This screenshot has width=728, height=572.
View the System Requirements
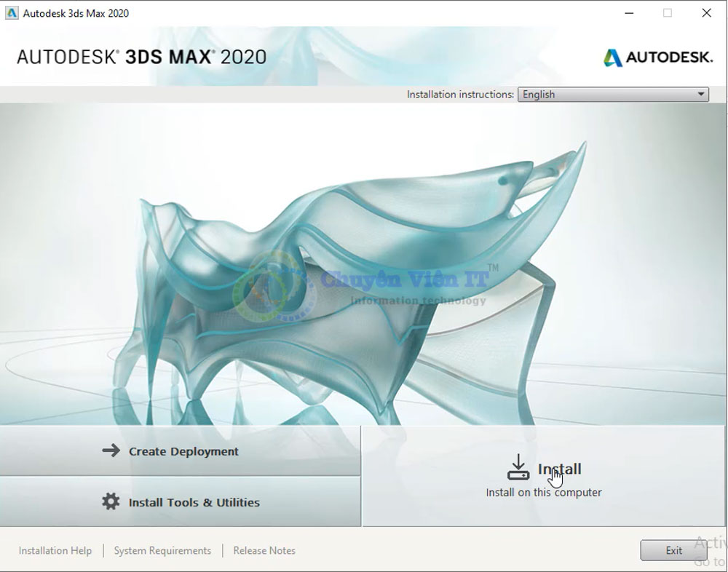162,550
